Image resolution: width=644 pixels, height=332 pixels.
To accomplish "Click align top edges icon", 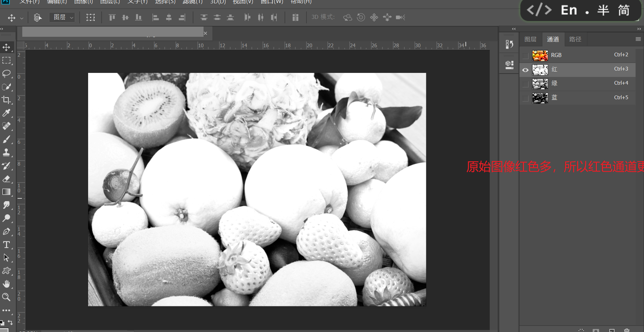I will pyautogui.click(x=112, y=17).
